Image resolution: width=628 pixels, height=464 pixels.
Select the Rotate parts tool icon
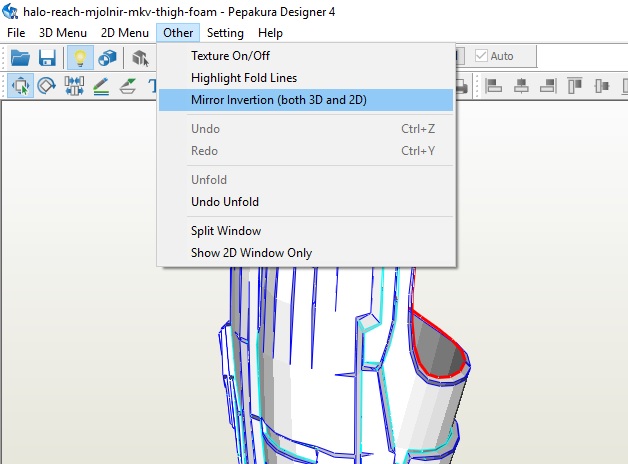(x=46, y=86)
